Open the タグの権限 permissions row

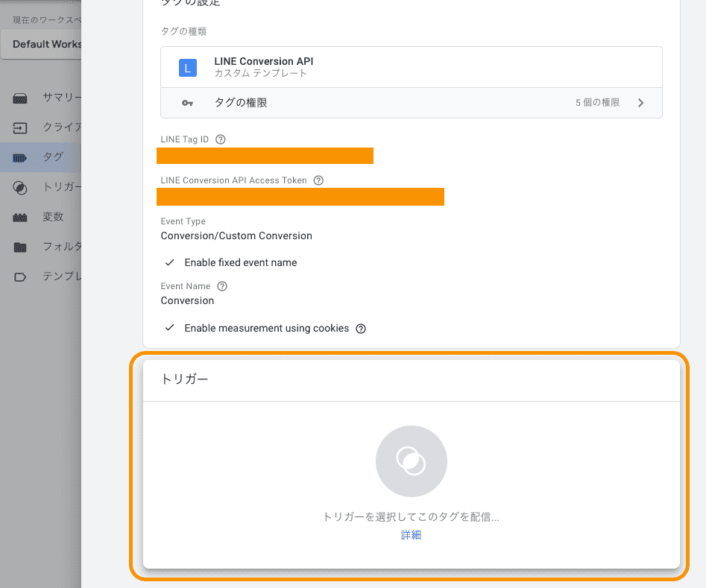411,103
